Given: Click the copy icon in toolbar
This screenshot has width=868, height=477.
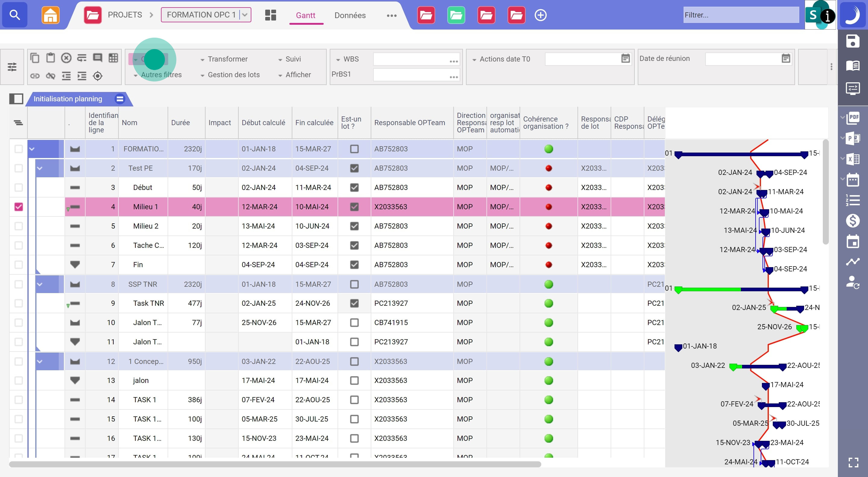Looking at the screenshot, I should point(35,58).
